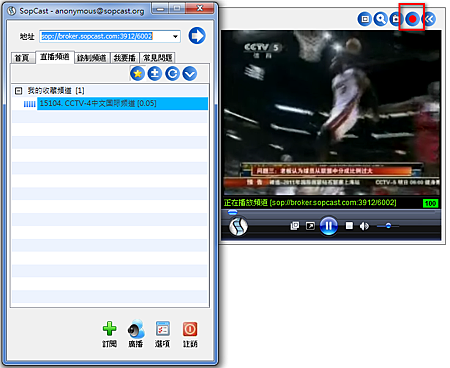Click the double-left-arrow collapse panel icon
Image resolution: width=450 pixels, height=368 pixels.
coord(429,19)
